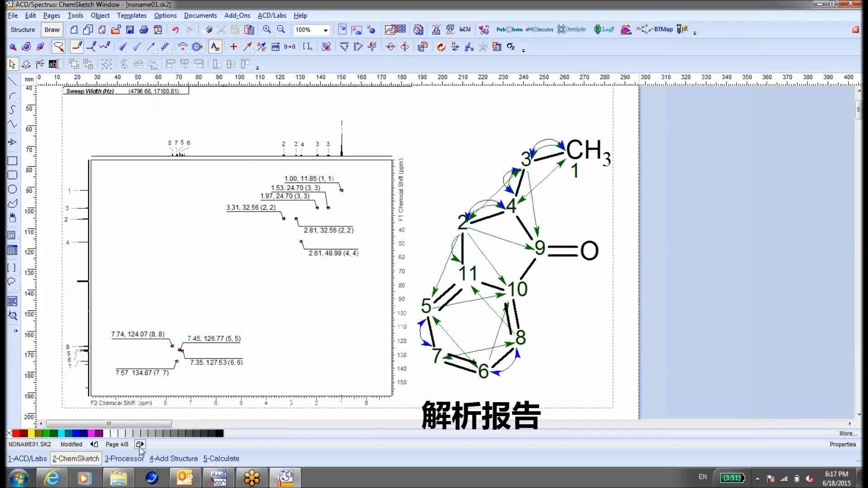Open the Object menu
This screenshot has height=488, width=868.
coord(100,15)
